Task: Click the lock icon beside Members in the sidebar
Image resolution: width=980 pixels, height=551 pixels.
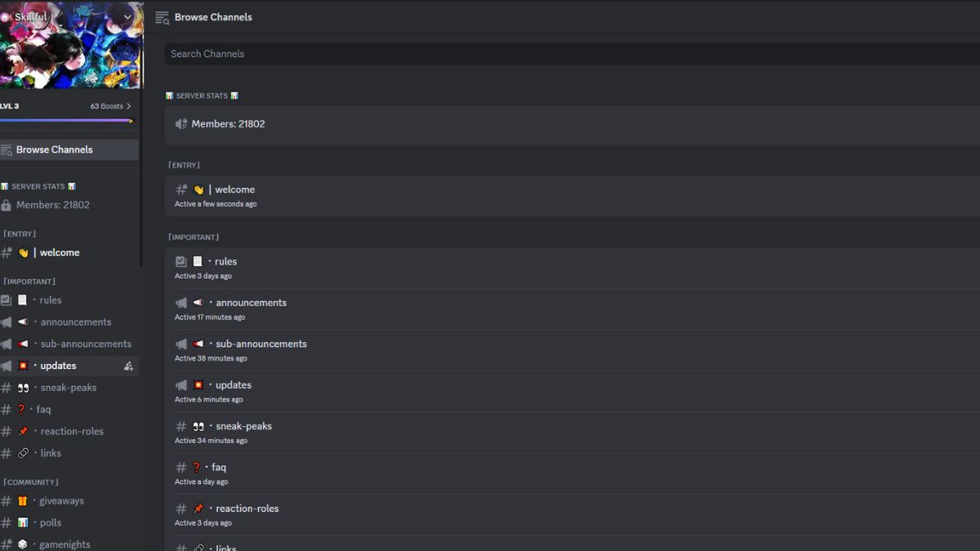Action: coord(7,206)
